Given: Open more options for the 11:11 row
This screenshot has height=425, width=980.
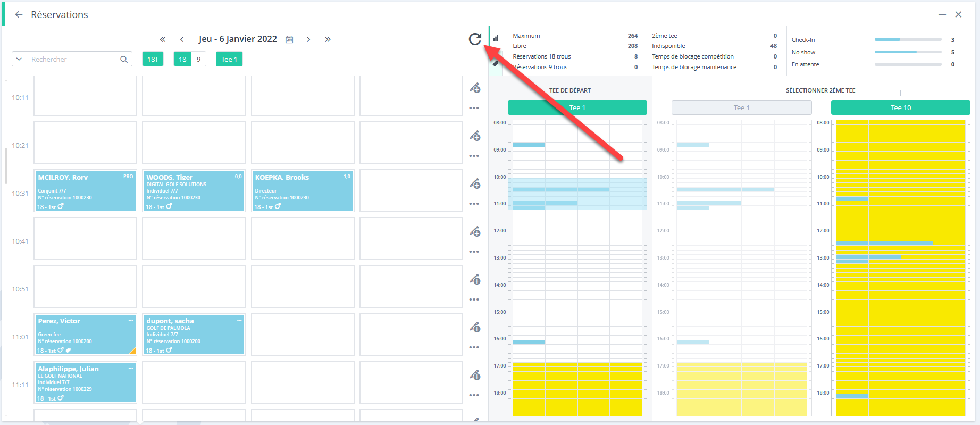Looking at the screenshot, I should tap(474, 395).
